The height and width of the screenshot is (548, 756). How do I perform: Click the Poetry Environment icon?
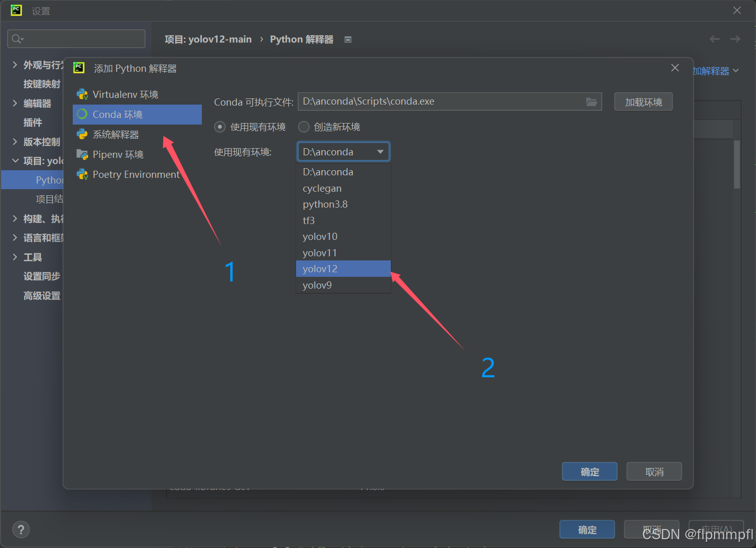(82, 174)
